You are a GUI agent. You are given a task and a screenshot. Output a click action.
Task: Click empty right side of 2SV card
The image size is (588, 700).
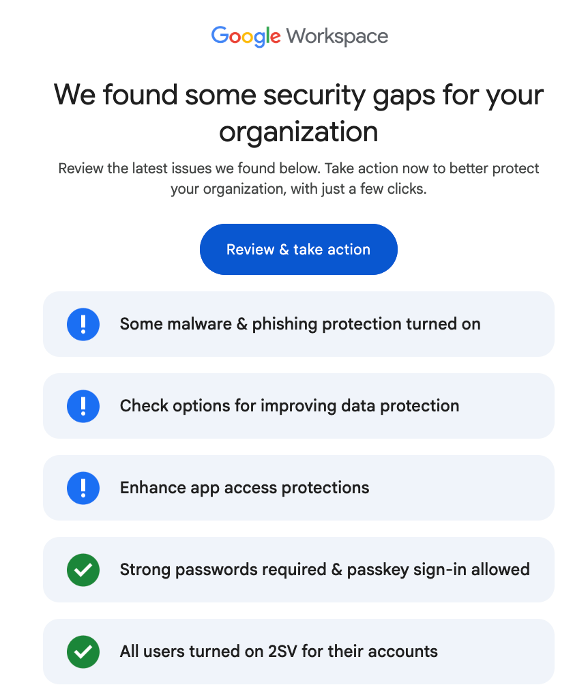[505, 652]
